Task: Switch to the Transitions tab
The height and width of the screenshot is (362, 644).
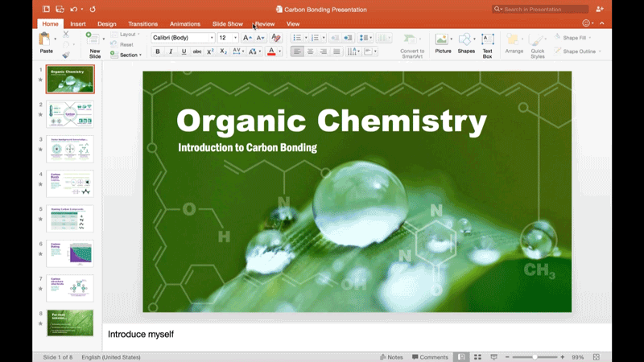Action: coord(142,24)
